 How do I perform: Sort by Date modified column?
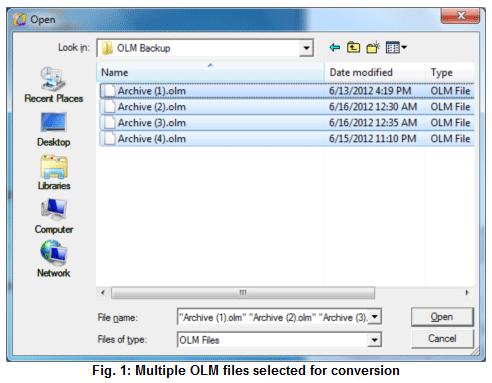coord(375,72)
